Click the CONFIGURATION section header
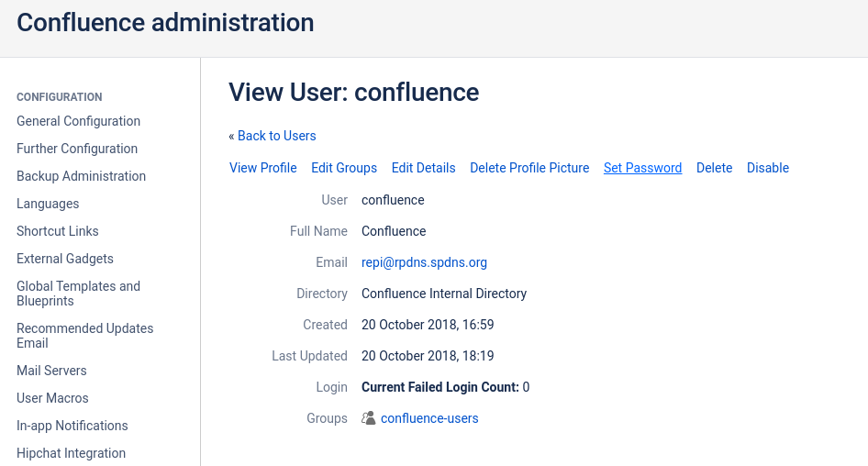This screenshot has height=466, width=868. click(x=60, y=97)
